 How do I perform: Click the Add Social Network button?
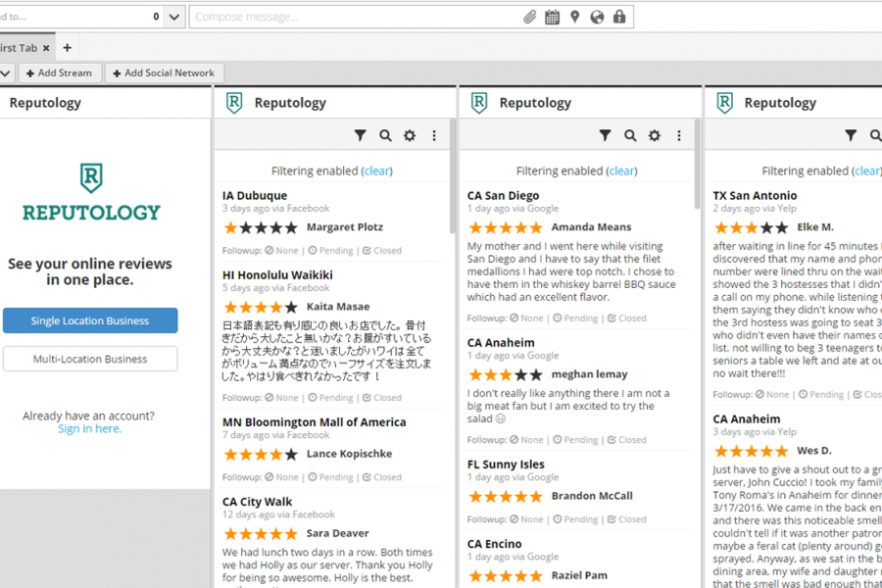164,73
